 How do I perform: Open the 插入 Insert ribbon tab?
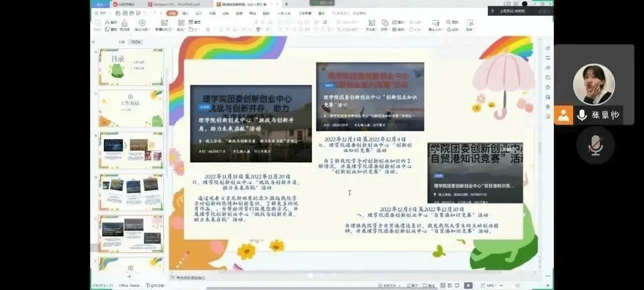(185, 13)
